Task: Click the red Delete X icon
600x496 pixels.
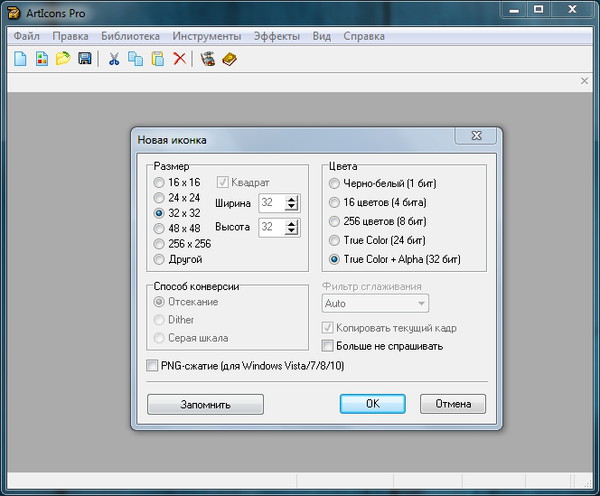Action: tap(179, 59)
